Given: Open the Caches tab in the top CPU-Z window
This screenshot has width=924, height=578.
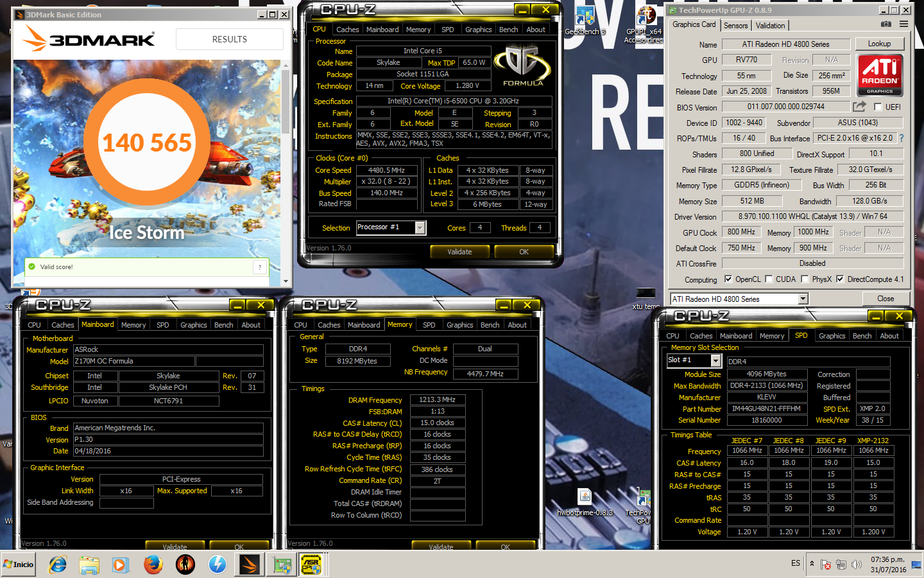Looking at the screenshot, I should click(347, 30).
